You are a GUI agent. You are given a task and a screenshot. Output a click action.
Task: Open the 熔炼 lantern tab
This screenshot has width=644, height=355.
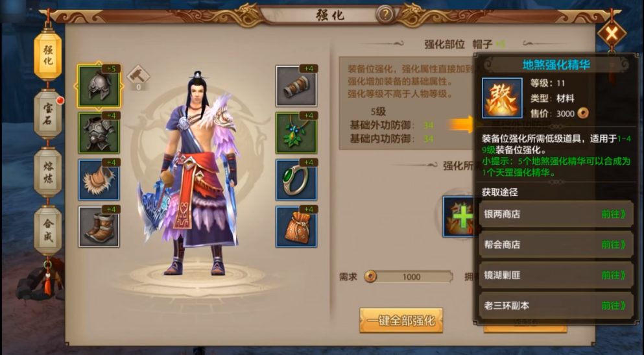[48, 173]
